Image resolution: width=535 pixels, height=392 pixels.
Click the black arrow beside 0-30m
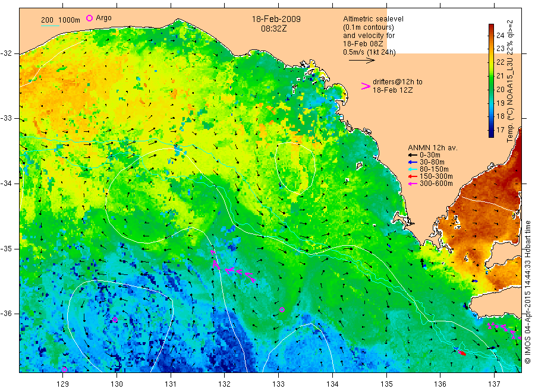(413, 155)
